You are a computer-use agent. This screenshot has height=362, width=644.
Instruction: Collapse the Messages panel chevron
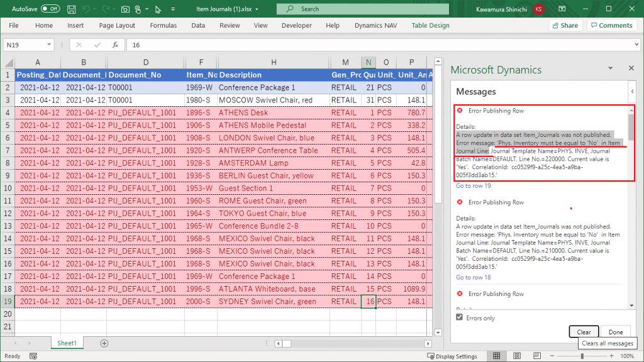tap(633, 92)
